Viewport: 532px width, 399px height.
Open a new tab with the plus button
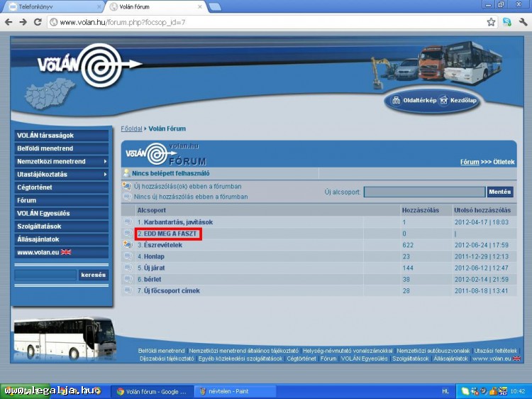click(x=214, y=7)
